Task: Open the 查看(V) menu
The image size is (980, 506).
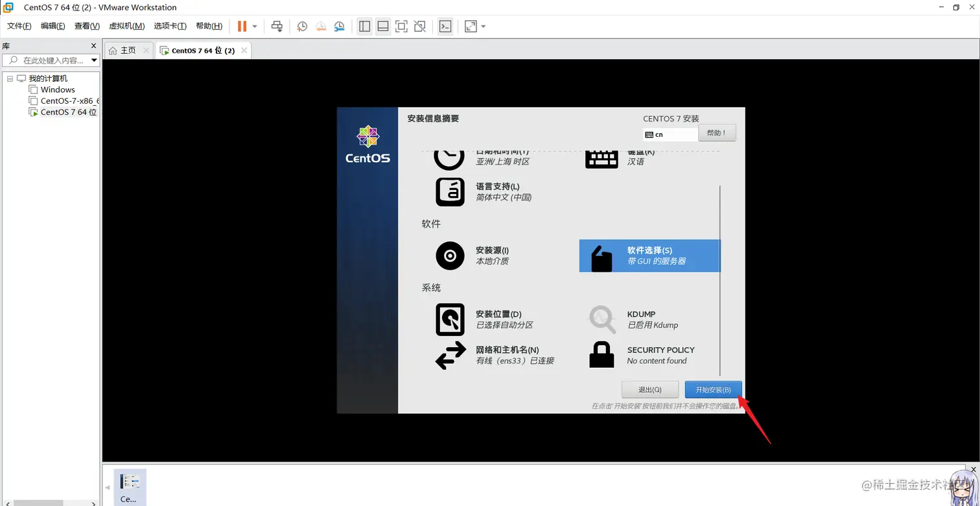Action: [87, 26]
